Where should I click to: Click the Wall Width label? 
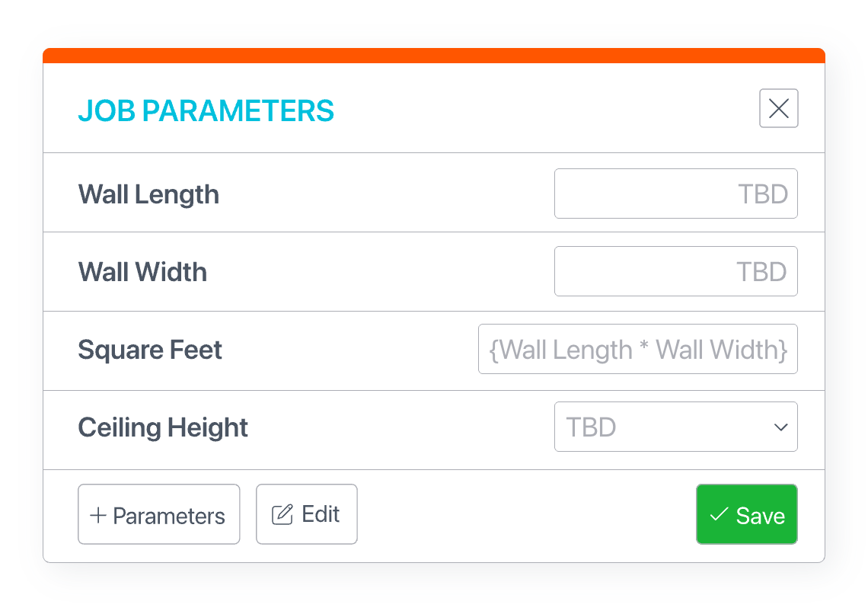142,272
